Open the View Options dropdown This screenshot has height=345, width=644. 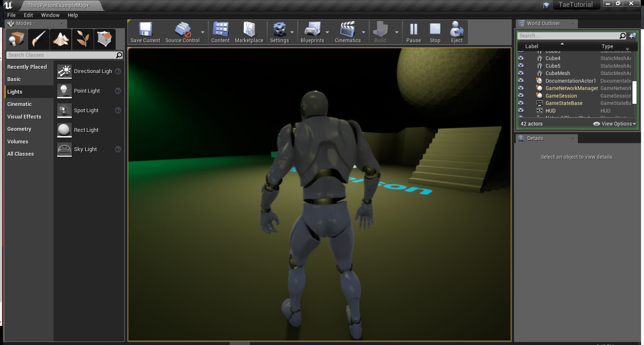point(614,124)
